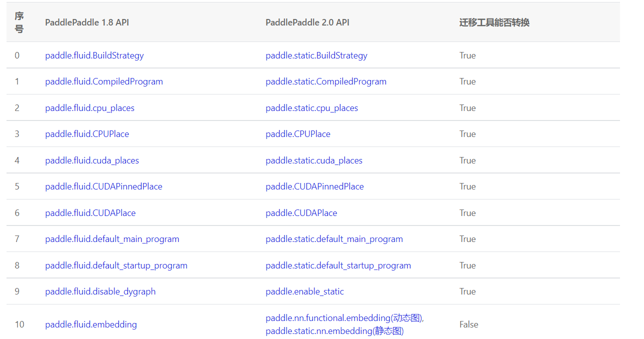Open the paddle.fluid.CompiledProgram documentation link
The height and width of the screenshot is (339, 644).
click(103, 81)
